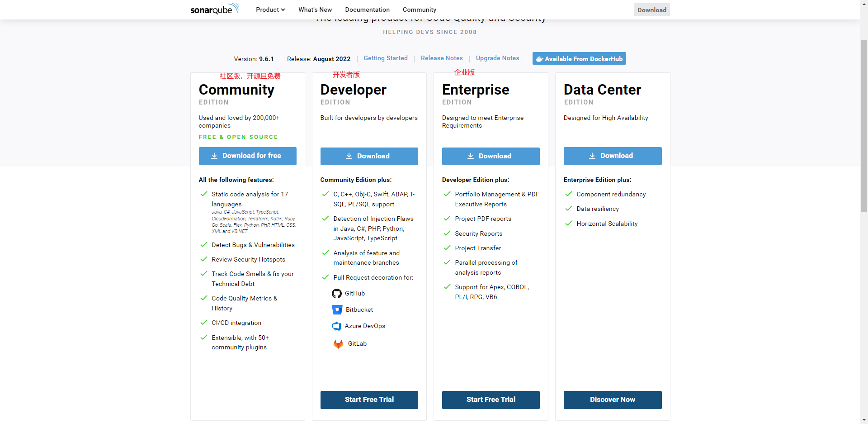This screenshot has width=868, height=424.
Task: Click the GitLab label text
Action: point(357,343)
